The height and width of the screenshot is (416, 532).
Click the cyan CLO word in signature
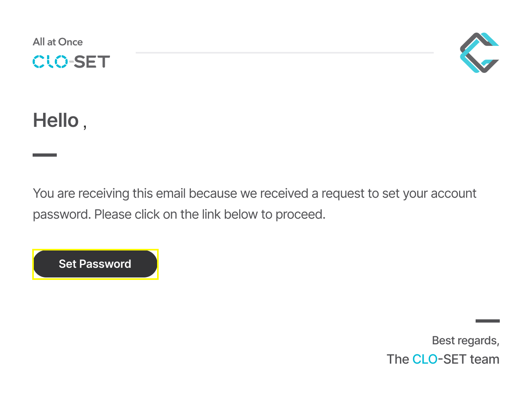tap(425, 359)
